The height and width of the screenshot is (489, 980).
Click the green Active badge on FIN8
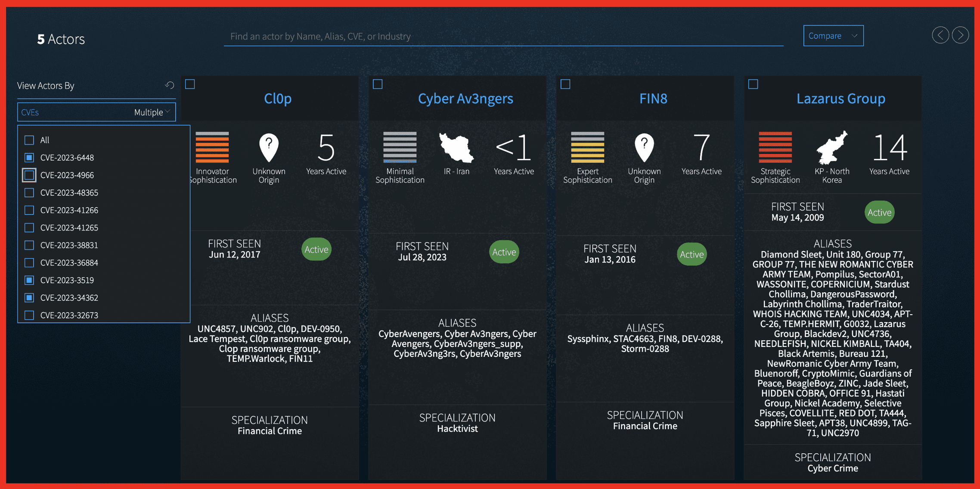click(692, 254)
